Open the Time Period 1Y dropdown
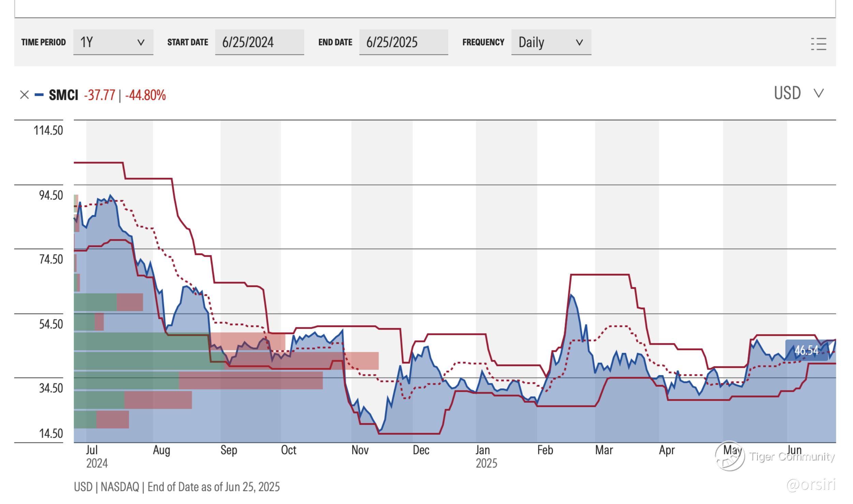Image resolution: width=853 pixels, height=504 pixels. [113, 42]
